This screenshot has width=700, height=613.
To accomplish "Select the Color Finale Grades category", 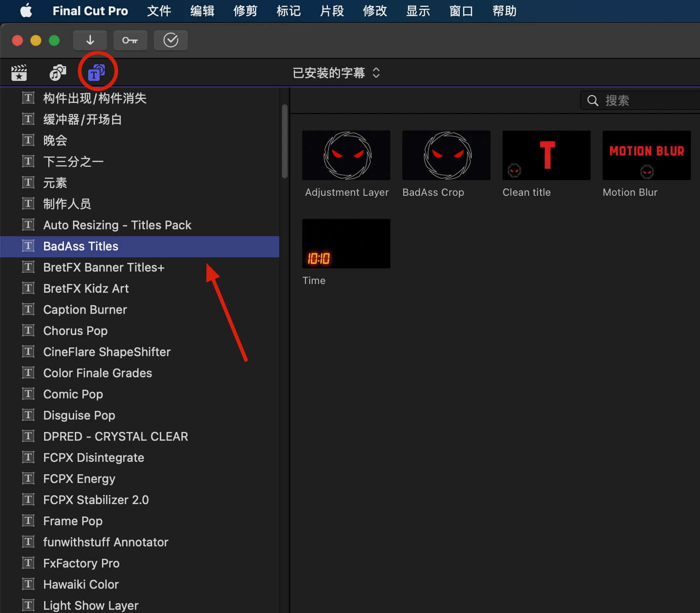I will [140, 373].
